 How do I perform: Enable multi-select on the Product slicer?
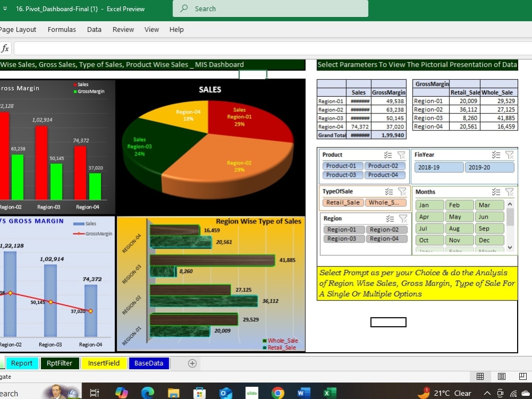(x=388, y=155)
